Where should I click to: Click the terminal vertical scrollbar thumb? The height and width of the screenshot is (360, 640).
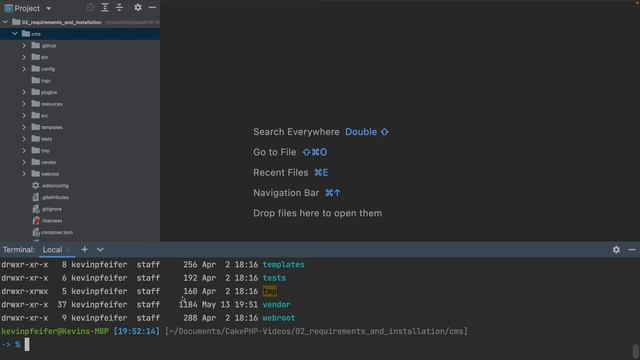click(x=636, y=351)
